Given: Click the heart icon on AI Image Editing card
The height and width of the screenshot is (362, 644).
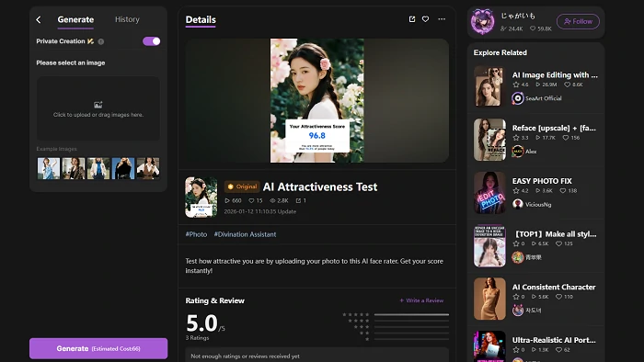Looking at the screenshot, I should coord(568,85).
